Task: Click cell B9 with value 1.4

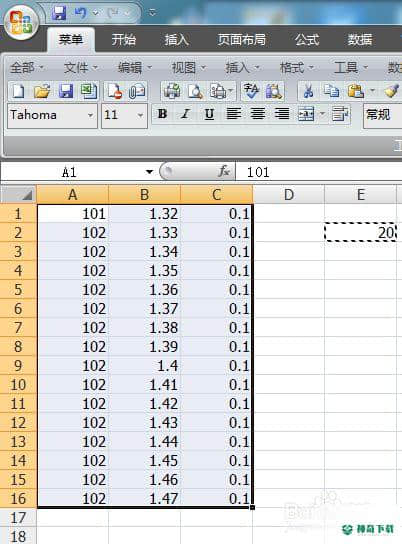Action: (x=145, y=366)
